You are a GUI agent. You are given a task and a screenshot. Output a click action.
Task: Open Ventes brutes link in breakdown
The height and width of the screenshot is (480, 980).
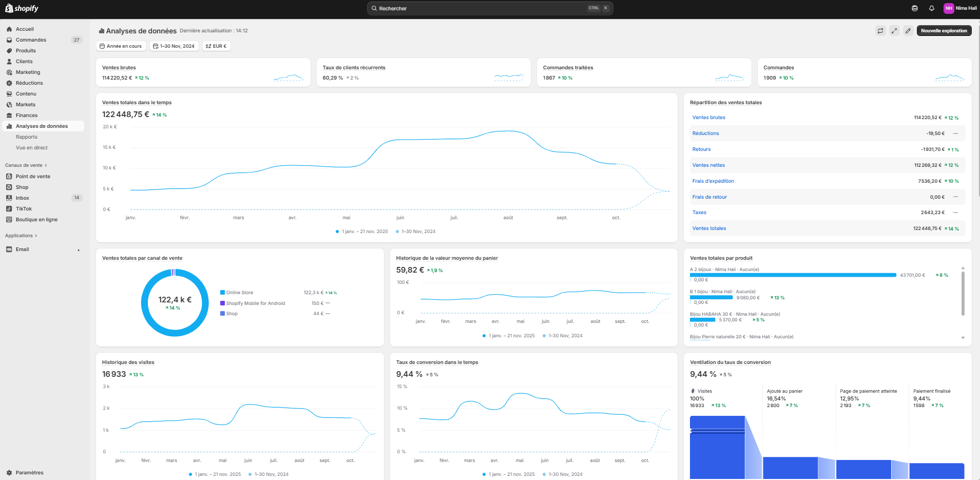[708, 118]
